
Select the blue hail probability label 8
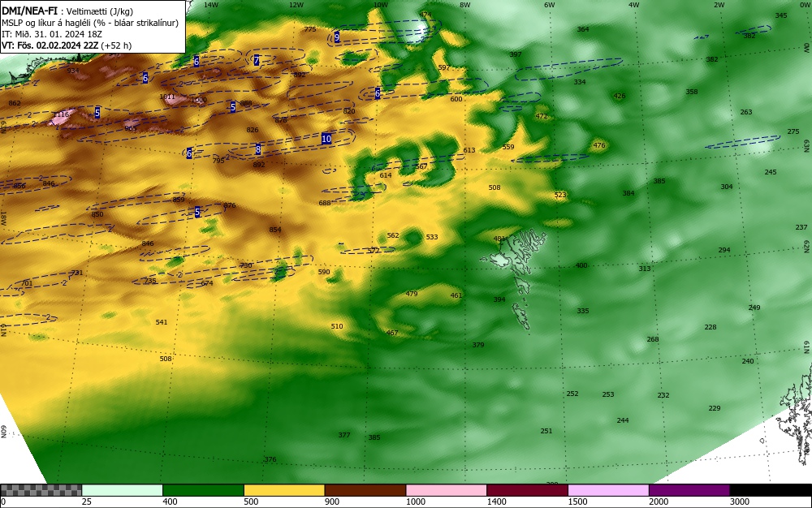pyautogui.click(x=258, y=150)
